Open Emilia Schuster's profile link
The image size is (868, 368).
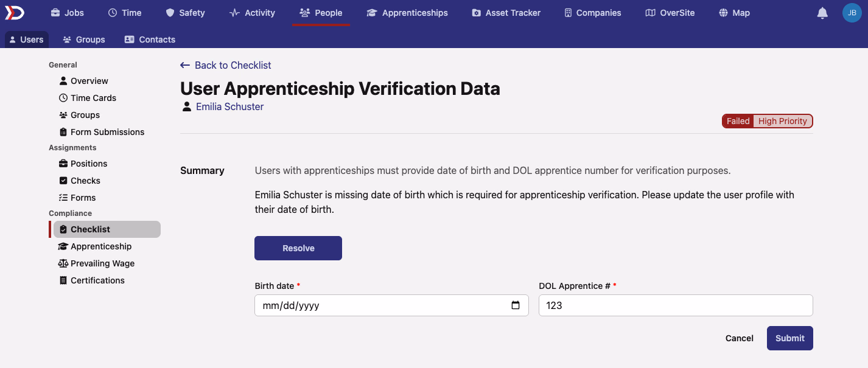[x=229, y=106]
